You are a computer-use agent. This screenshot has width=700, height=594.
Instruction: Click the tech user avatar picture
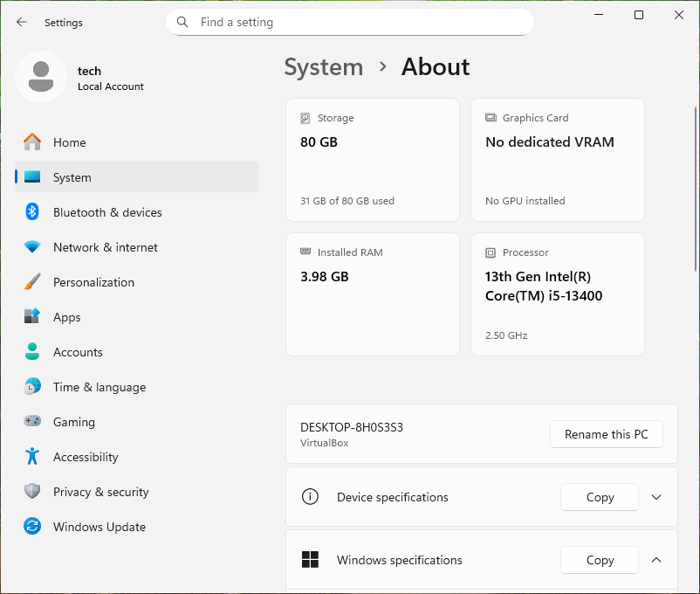(41, 77)
